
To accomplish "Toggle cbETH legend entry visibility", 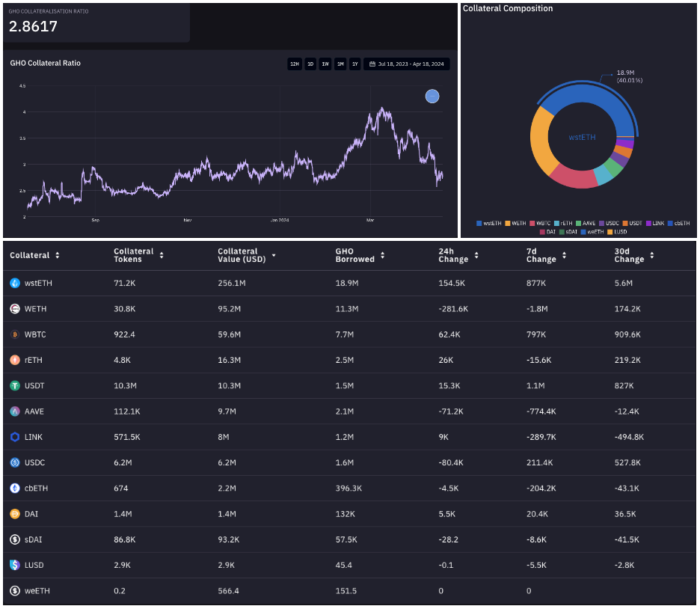I will [x=678, y=223].
